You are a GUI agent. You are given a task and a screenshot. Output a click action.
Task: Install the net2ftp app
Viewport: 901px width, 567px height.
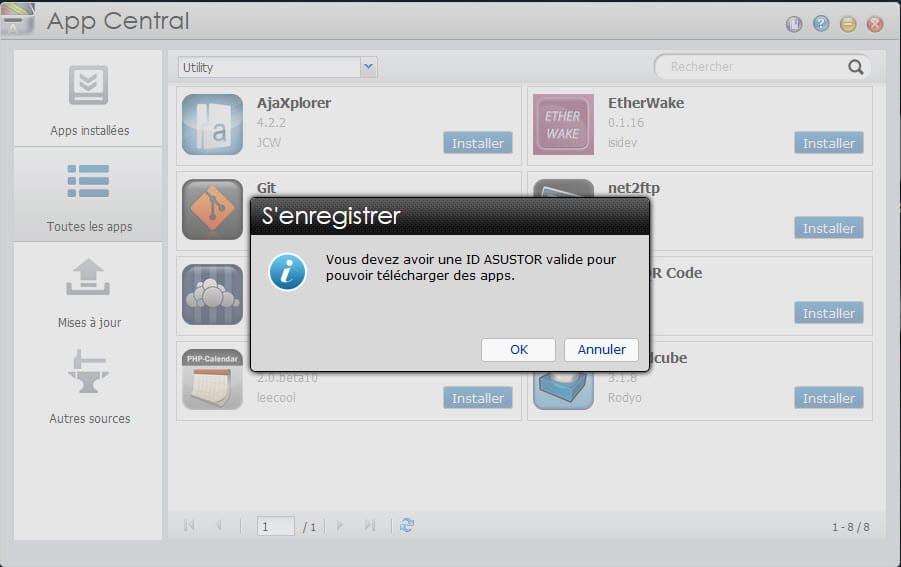(x=829, y=228)
